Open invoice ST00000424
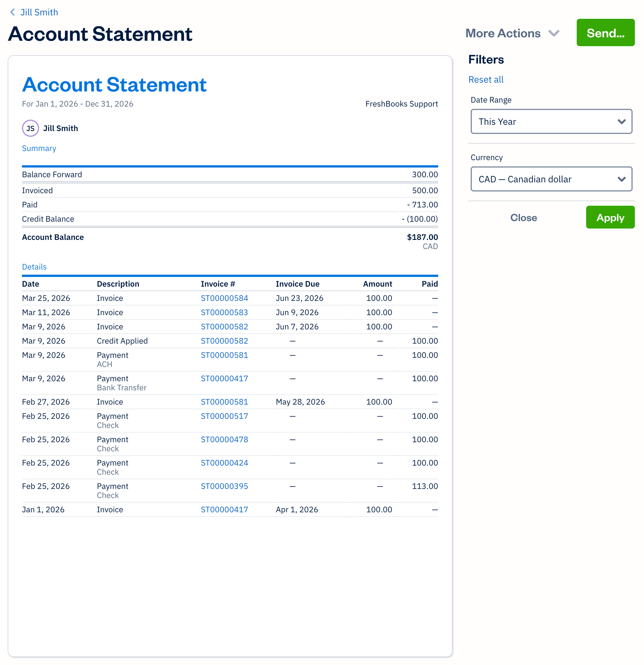This screenshot has height=665, width=644. point(224,462)
